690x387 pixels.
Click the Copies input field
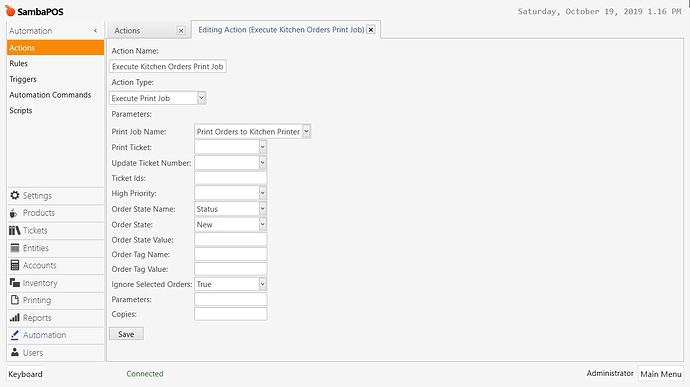click(231, 314)
